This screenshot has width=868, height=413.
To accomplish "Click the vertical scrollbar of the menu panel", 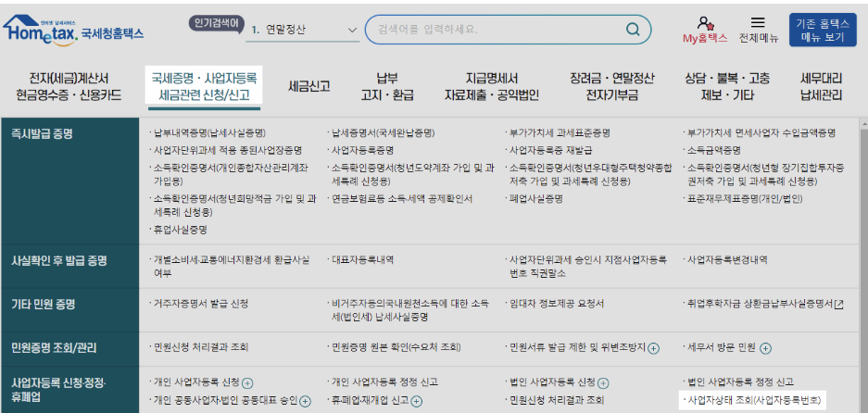I will (863, 265).
